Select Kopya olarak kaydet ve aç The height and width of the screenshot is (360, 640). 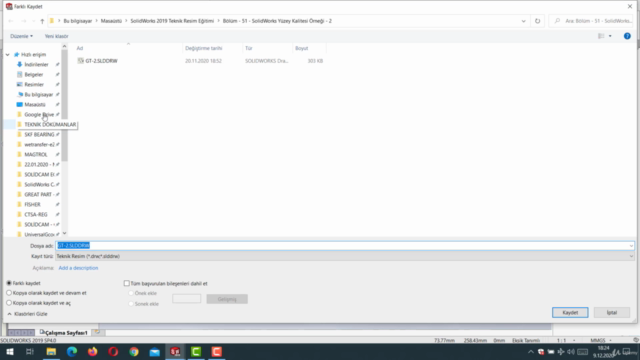coord(9,303)
